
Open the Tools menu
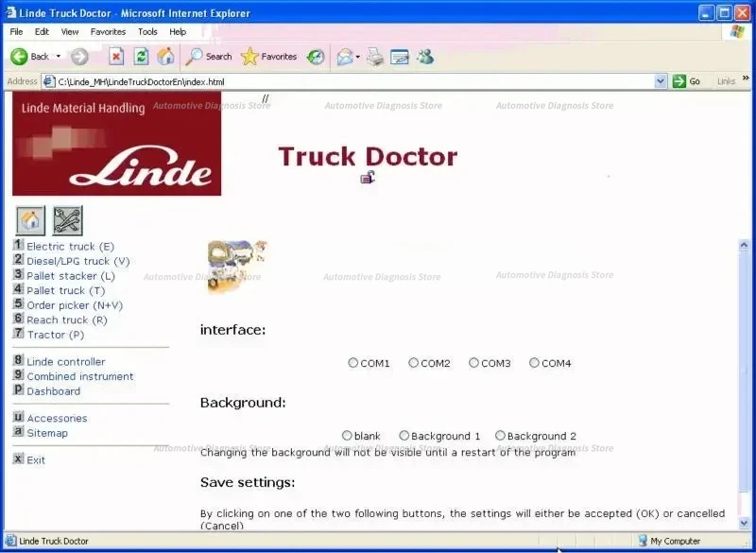point(147,32)
